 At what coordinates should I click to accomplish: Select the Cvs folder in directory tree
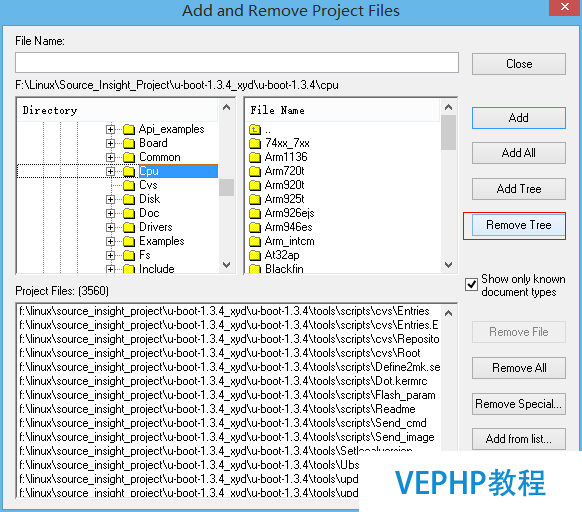tap(148, 185)
